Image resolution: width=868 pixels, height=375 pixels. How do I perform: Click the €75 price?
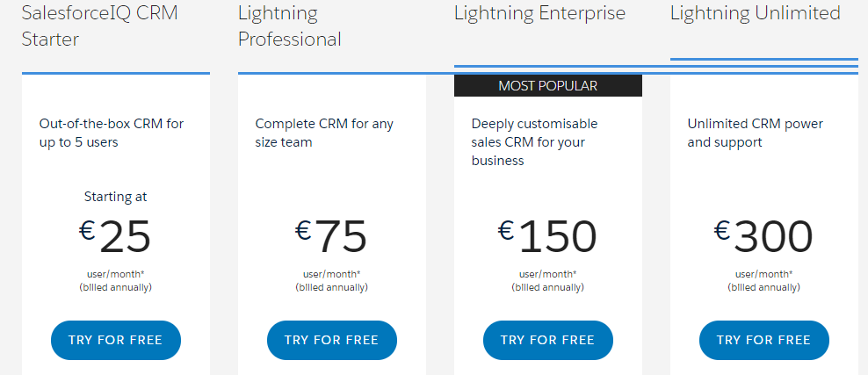[331, 237]
